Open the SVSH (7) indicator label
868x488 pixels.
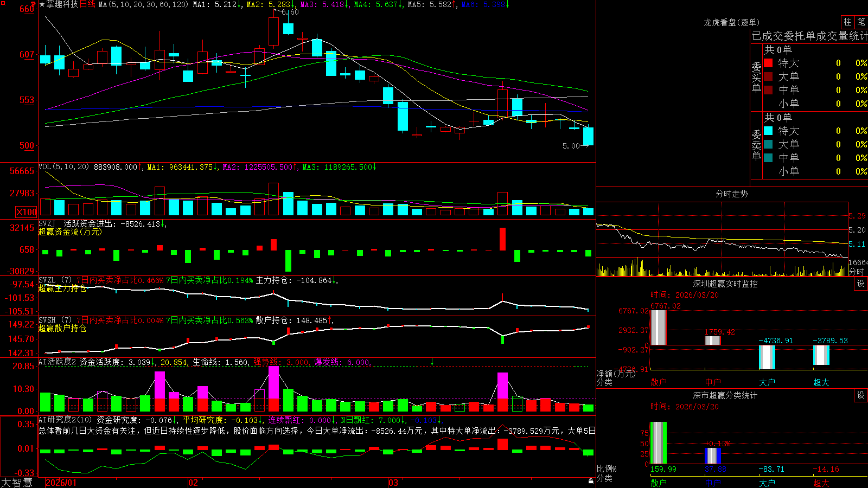[x=55, y=320]
